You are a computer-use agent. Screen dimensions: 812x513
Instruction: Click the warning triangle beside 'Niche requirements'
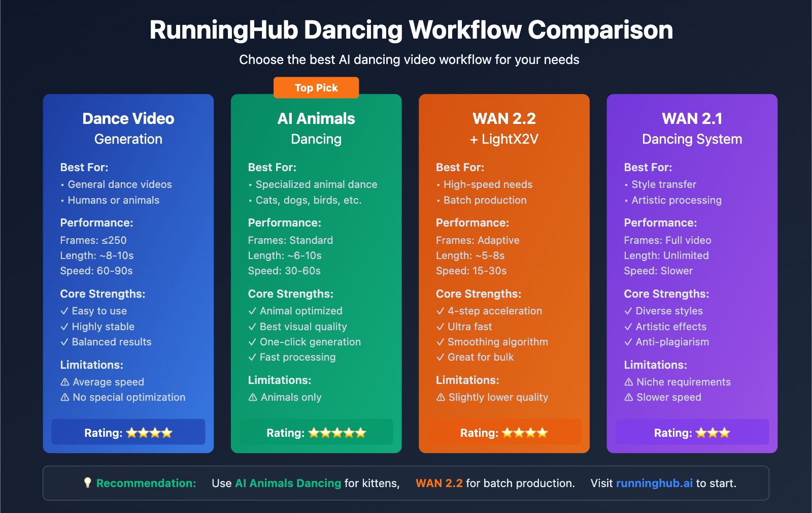[x=630, y=382]
